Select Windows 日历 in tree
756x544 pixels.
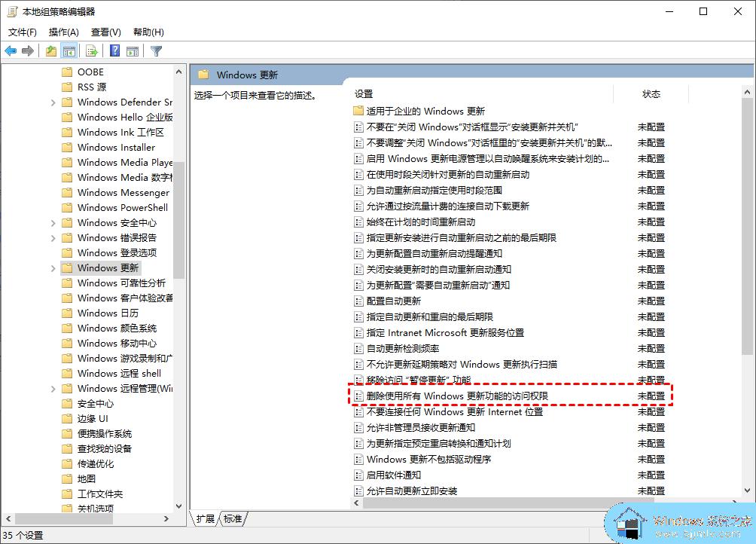coord(108,313)
